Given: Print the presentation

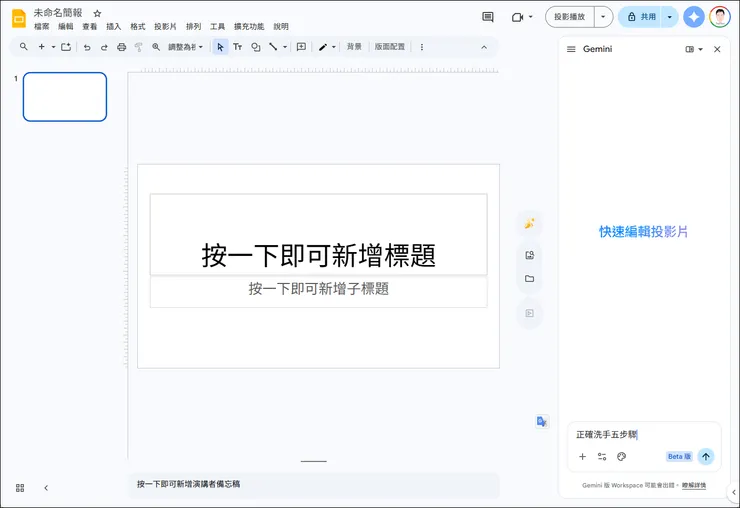Looking at the screenshot, I should pyautogui.click(x=121, y=47).
